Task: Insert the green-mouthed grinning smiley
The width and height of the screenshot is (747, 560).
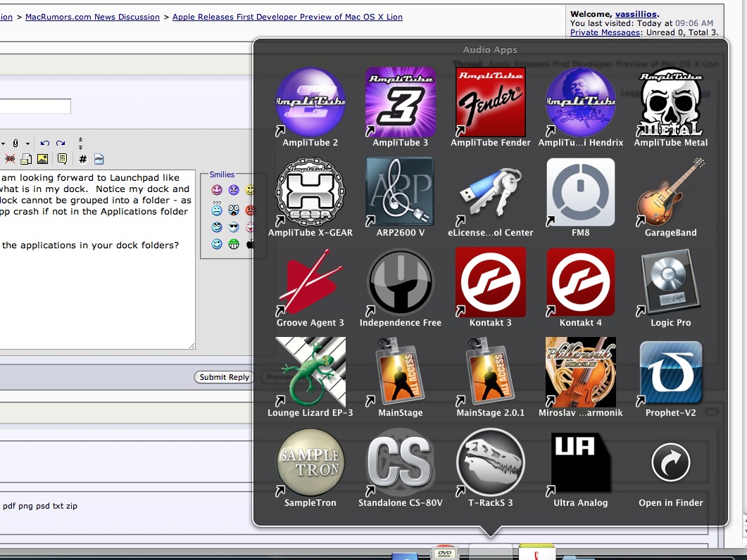Action: pos(234,244)
